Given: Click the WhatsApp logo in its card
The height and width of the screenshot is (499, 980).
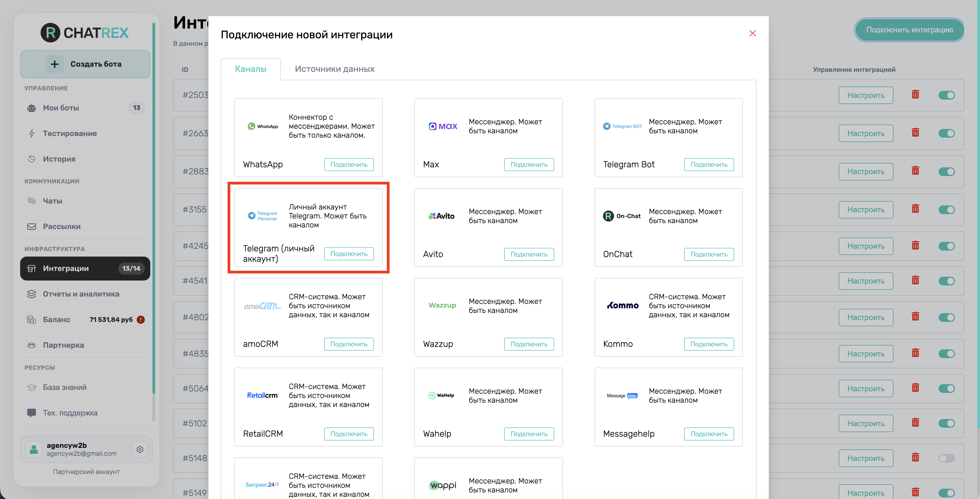Looking at the screenshot, I should (262, 126).
